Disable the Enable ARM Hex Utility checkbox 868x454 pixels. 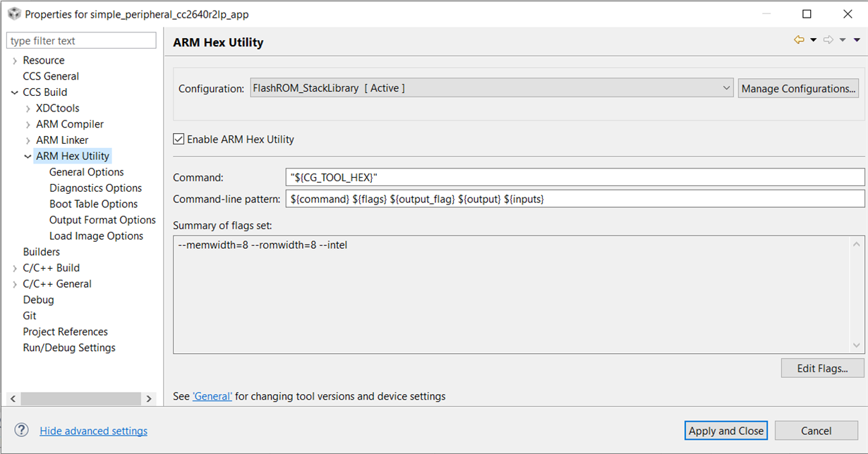click(179, 140)
